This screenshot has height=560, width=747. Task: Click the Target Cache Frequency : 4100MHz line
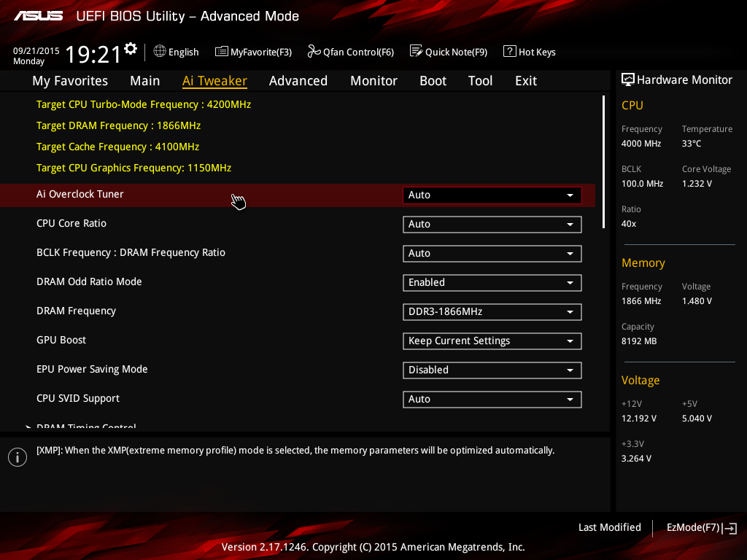pos(117,147)
